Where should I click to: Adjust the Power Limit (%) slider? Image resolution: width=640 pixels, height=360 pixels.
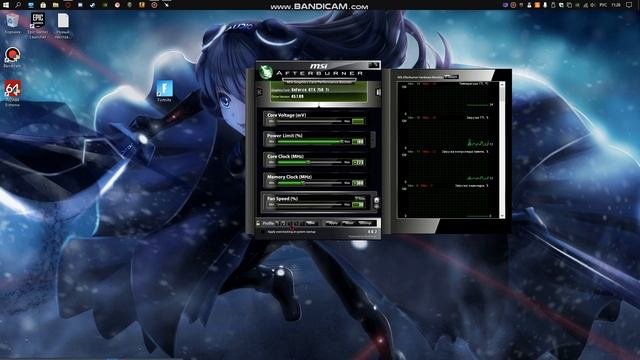[309, 141]
